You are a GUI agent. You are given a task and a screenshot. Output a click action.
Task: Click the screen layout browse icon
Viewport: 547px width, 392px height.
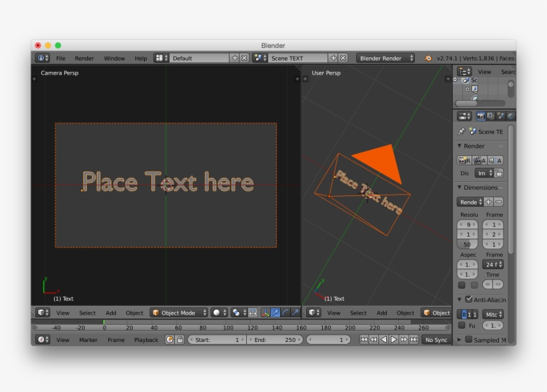point(161,58)
